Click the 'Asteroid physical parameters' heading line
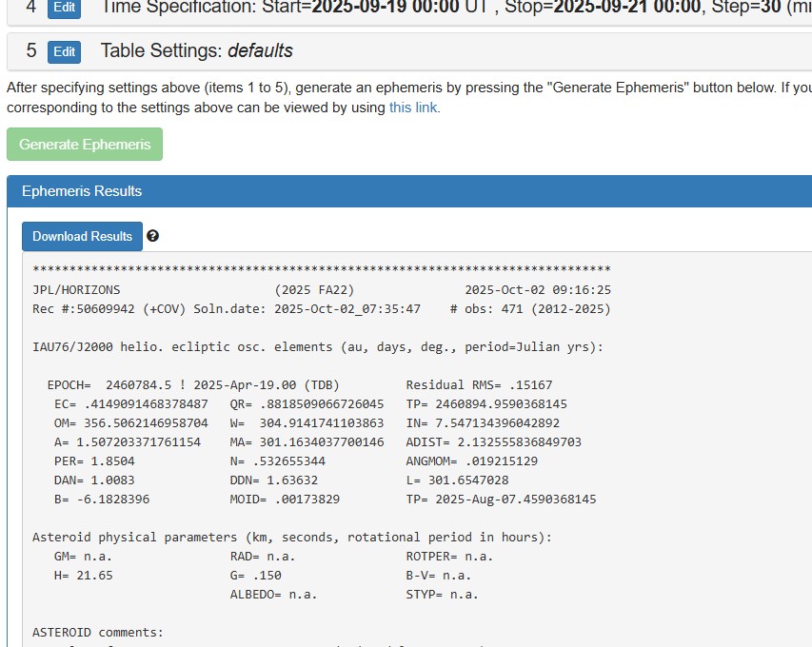 [x=291, y=538]
